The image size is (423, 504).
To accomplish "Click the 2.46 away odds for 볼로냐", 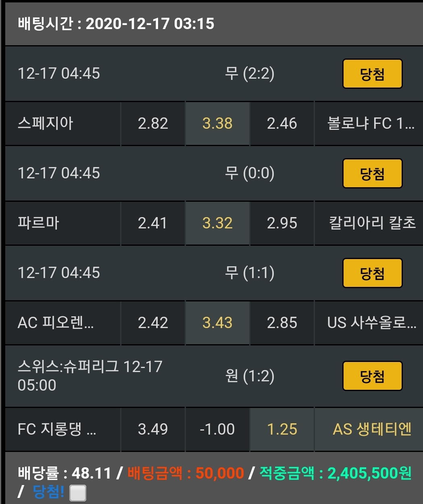I will click(x=282, y=123).
